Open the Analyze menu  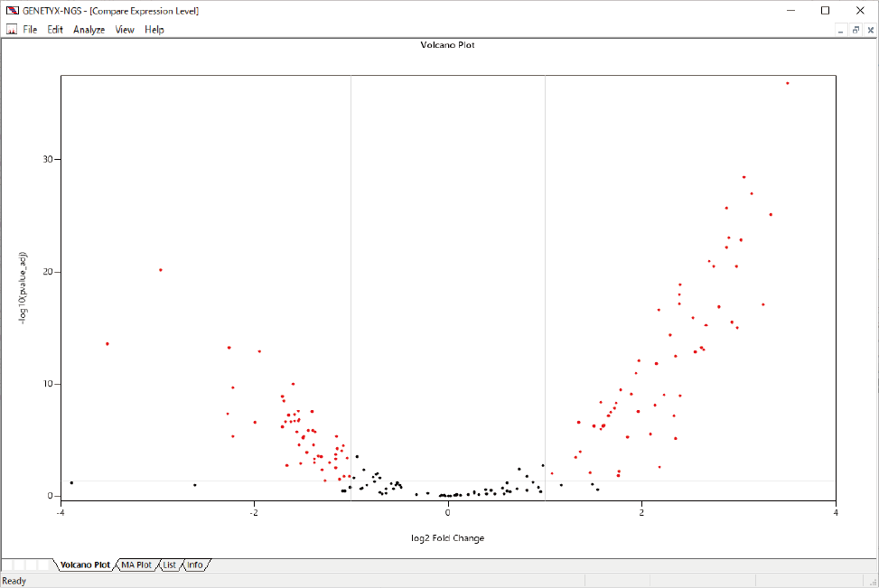89,30
